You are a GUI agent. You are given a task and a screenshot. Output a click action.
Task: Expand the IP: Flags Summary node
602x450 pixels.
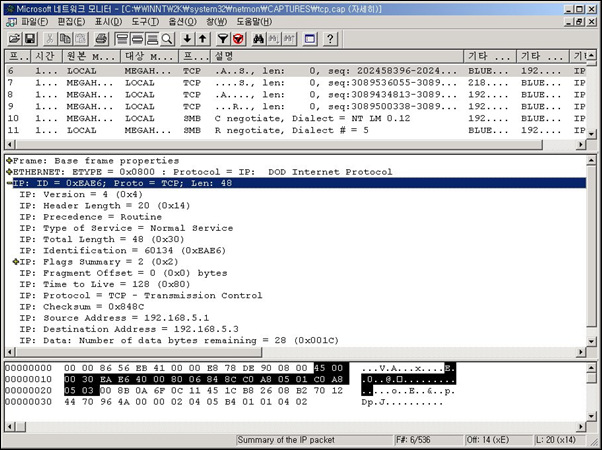click(16, 262)
